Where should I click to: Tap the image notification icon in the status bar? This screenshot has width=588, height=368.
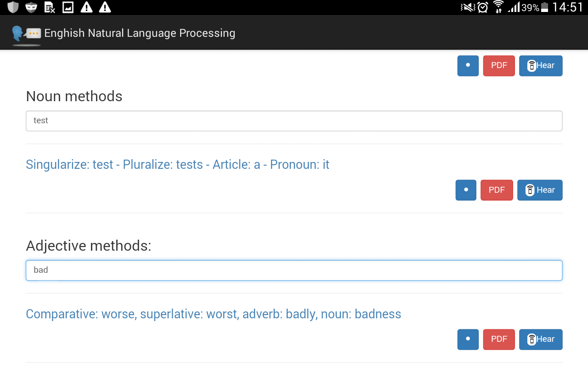coord(68,7)
